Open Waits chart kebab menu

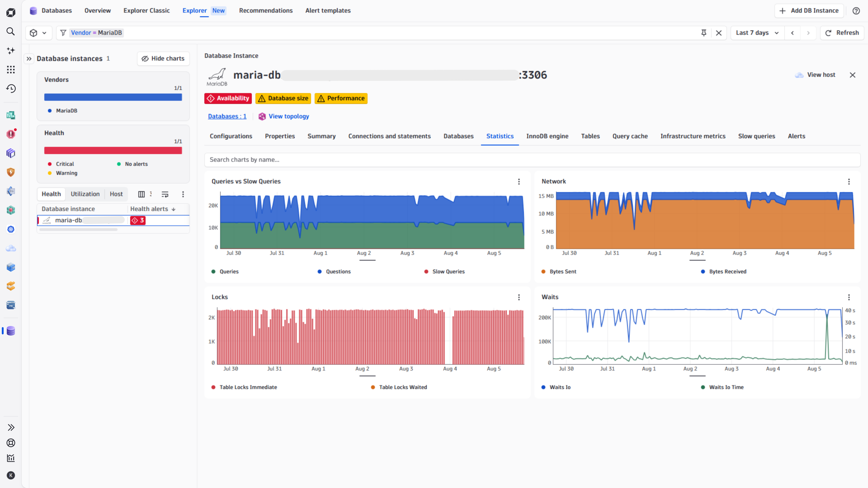[849, 297]
